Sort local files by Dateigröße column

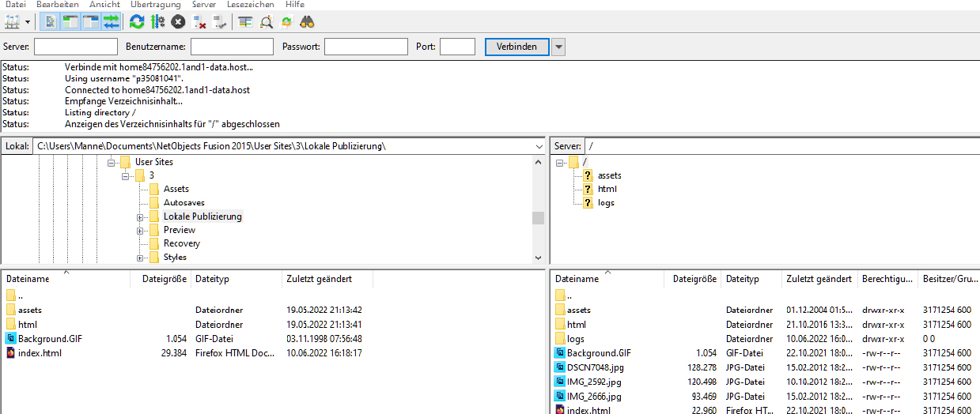164,279
